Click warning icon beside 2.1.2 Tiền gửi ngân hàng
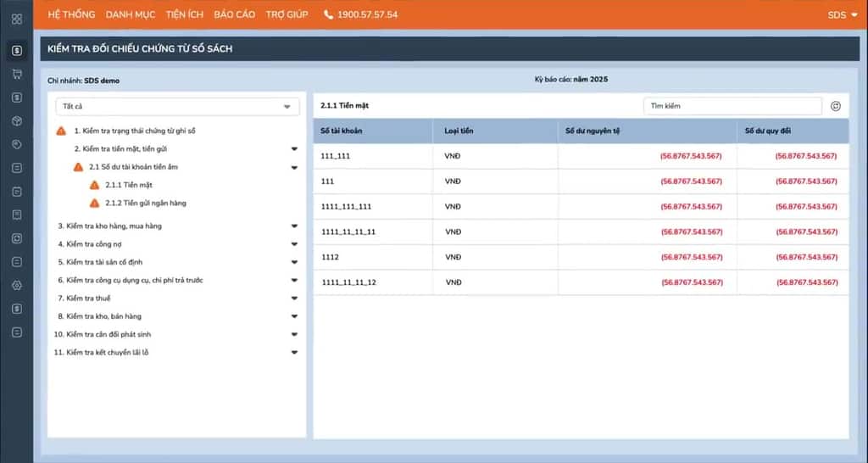 click(x=94, y=204)
